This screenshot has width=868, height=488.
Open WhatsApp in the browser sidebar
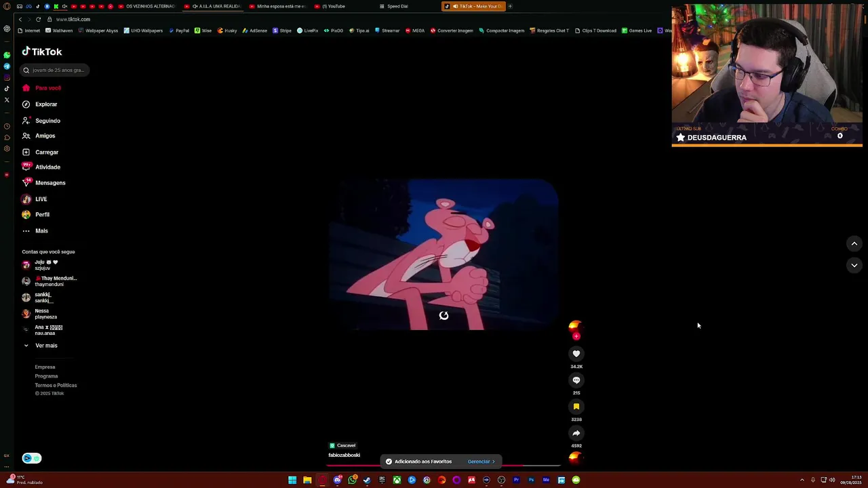coord(7,55)
